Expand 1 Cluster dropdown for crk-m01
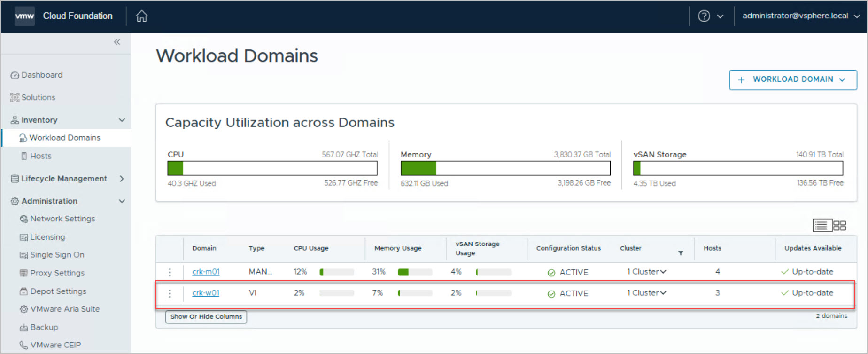Viewport: 868px width, 354px height. pos(646,272)
